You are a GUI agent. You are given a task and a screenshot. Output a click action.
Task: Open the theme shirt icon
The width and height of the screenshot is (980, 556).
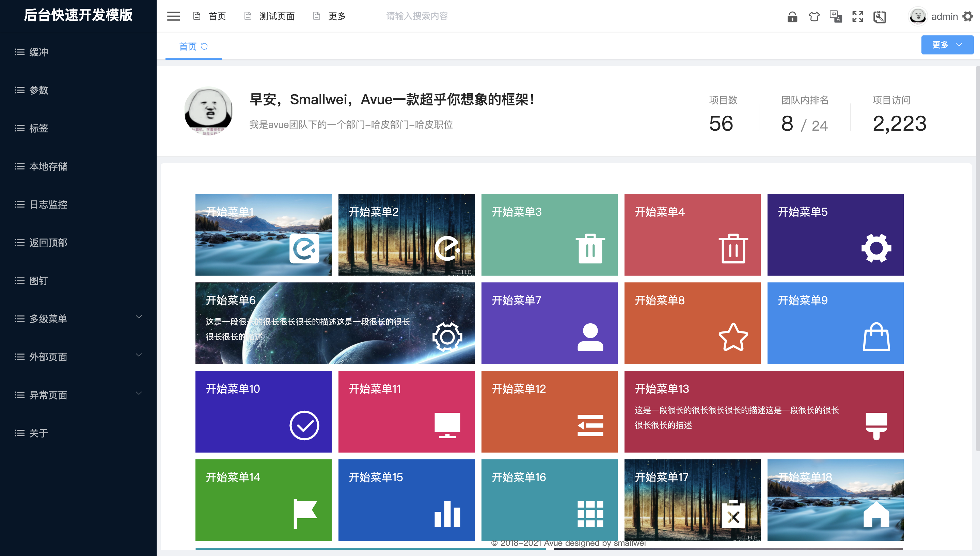814,17
